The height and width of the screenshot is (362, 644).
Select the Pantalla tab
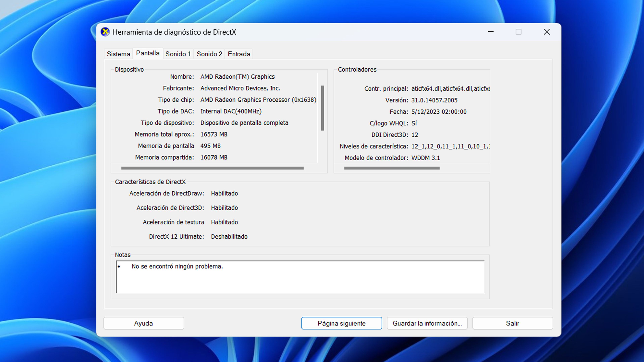(148, 53)
